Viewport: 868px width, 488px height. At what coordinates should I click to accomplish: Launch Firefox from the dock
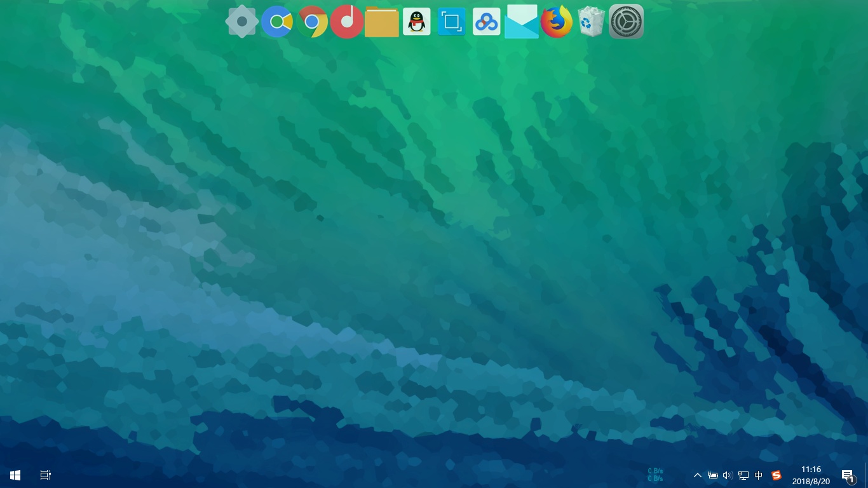(557, 22)
